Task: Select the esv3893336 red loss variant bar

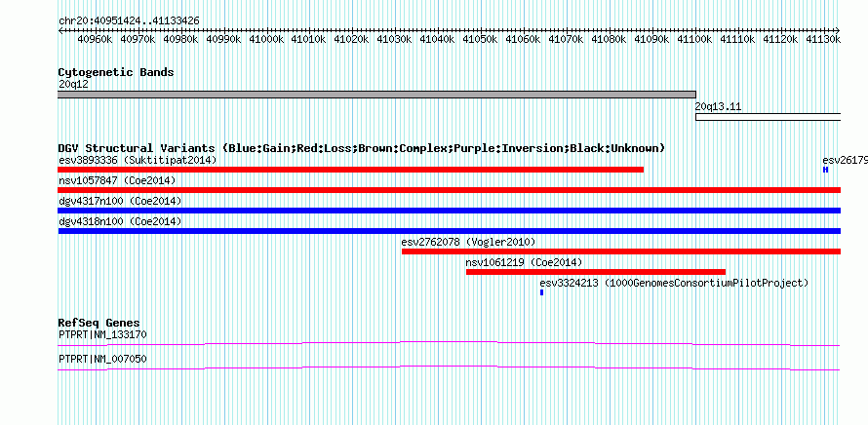Action: tap(350, 170)
